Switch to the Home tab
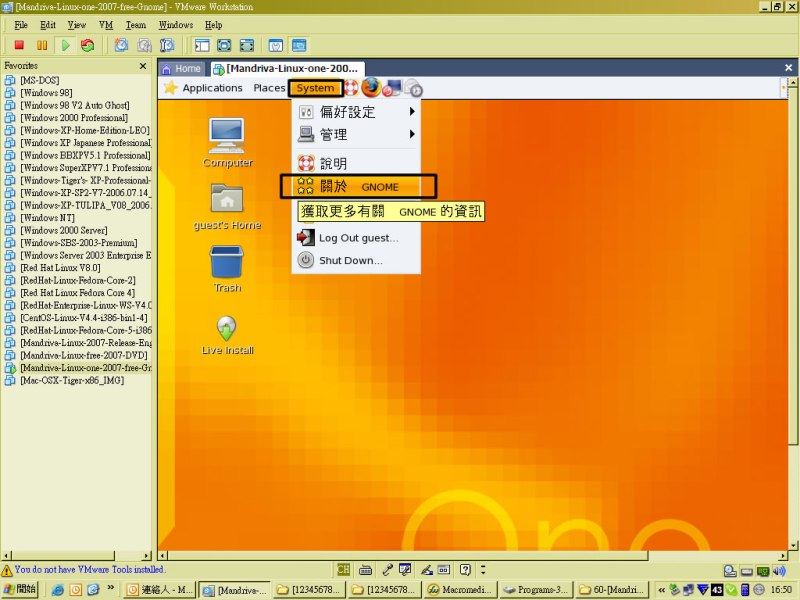The image size is (800, 600). tap(182, 68)
